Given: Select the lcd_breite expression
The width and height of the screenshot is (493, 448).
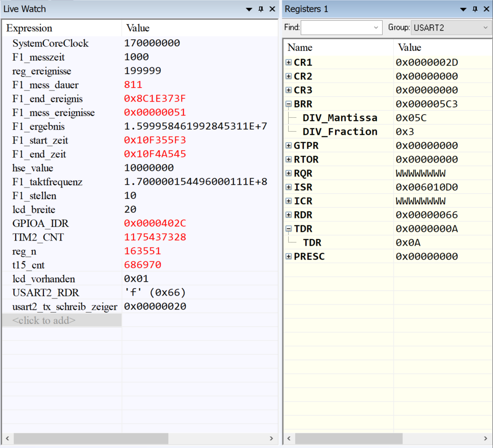Looking at the screenshot, I should click(34, 209).
